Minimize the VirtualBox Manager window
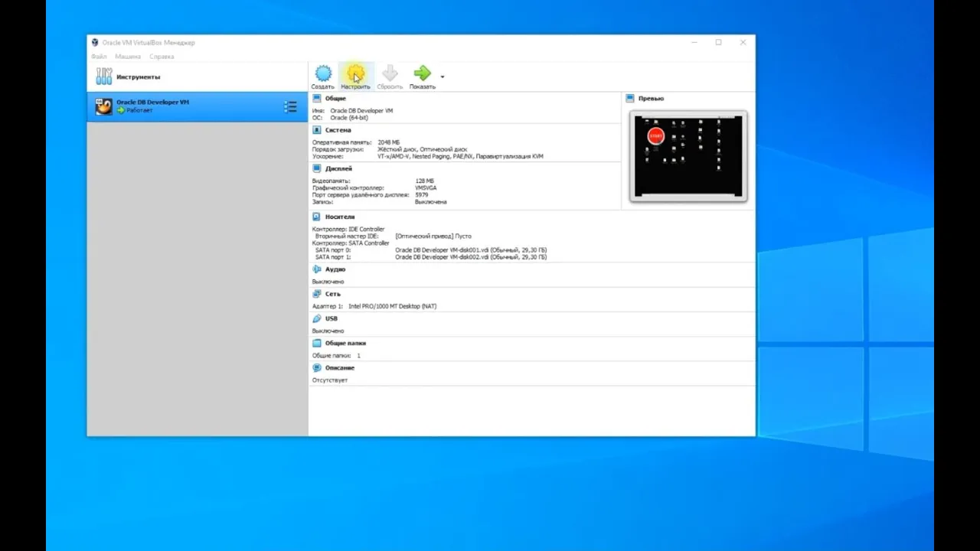 694,42
